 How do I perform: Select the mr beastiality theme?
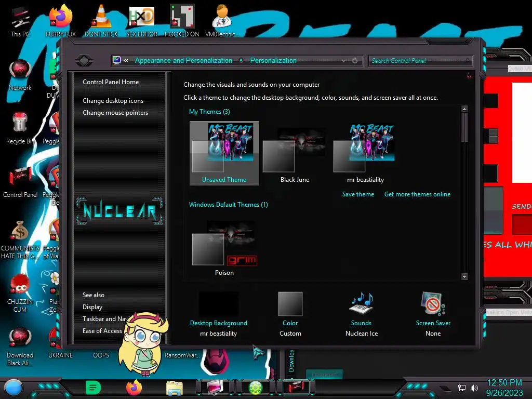coord(365,153)
